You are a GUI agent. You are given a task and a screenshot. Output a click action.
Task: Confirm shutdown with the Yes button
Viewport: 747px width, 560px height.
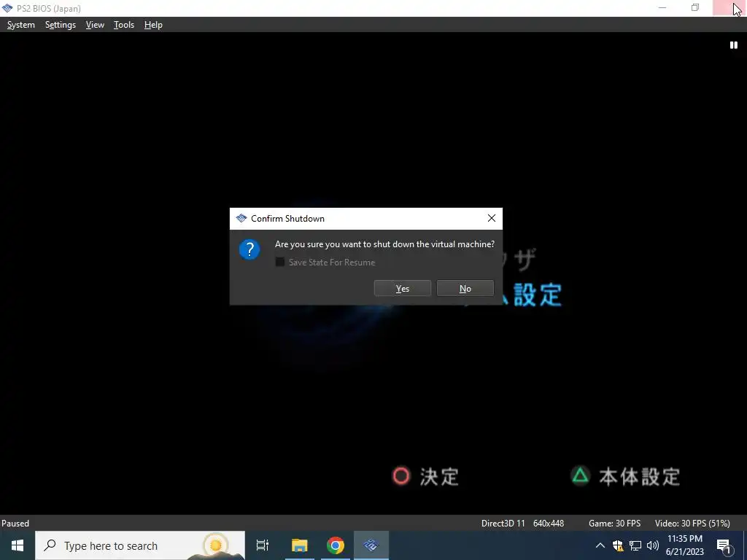click(403, 289)
